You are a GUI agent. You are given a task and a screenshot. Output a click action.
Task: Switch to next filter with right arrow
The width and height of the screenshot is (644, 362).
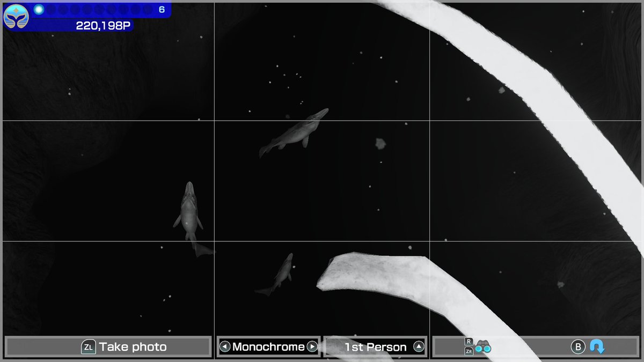[x=312, y=347]
